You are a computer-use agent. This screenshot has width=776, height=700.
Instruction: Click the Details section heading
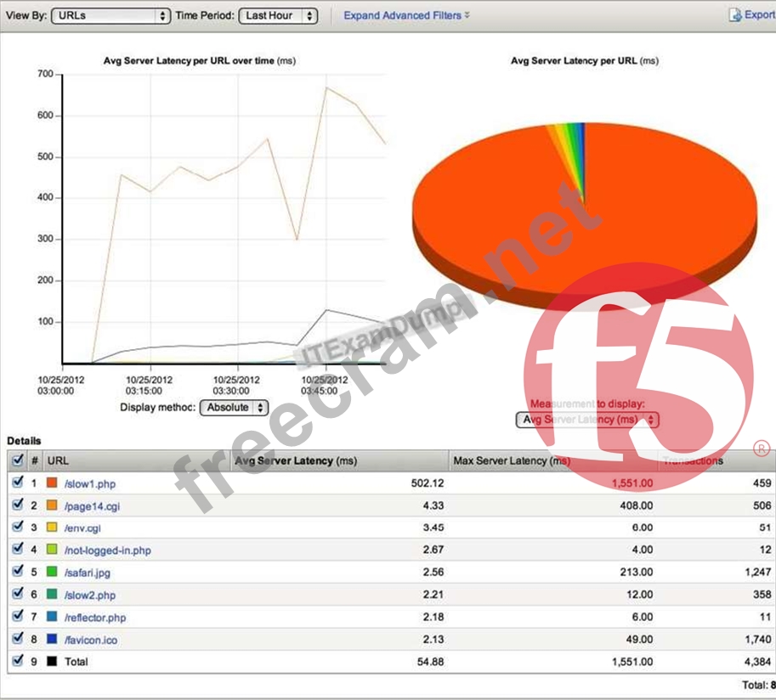click(x=24, y=441)
